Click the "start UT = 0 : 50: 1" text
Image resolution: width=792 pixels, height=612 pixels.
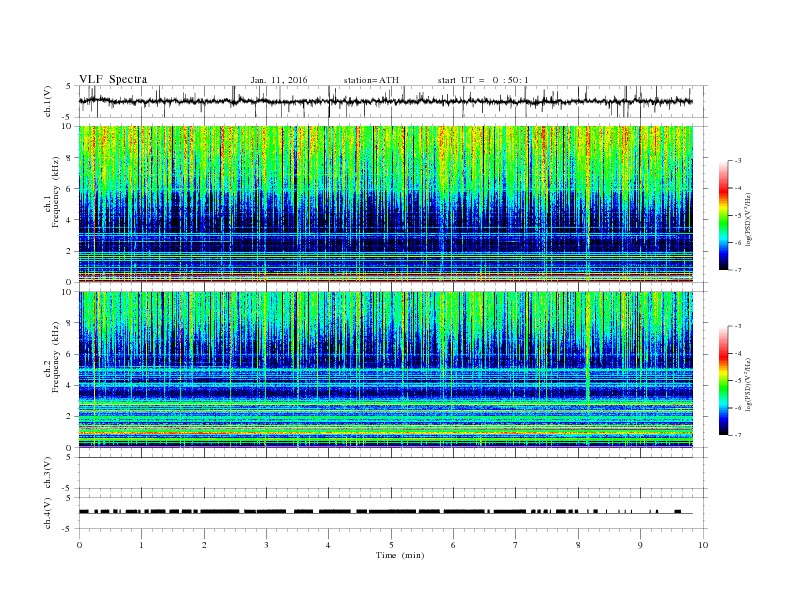point(483,80)
